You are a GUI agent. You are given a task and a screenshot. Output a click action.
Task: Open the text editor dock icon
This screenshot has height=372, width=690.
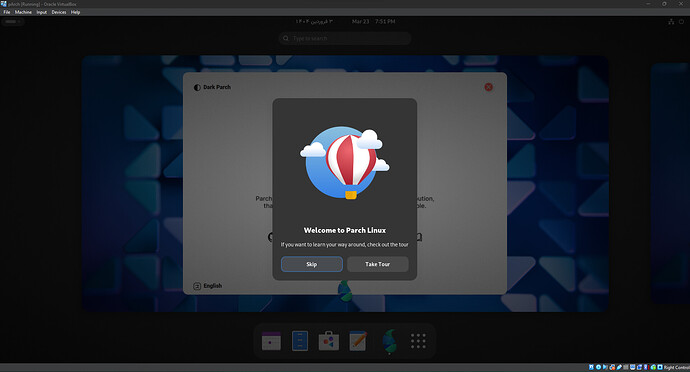pos(358,341)
